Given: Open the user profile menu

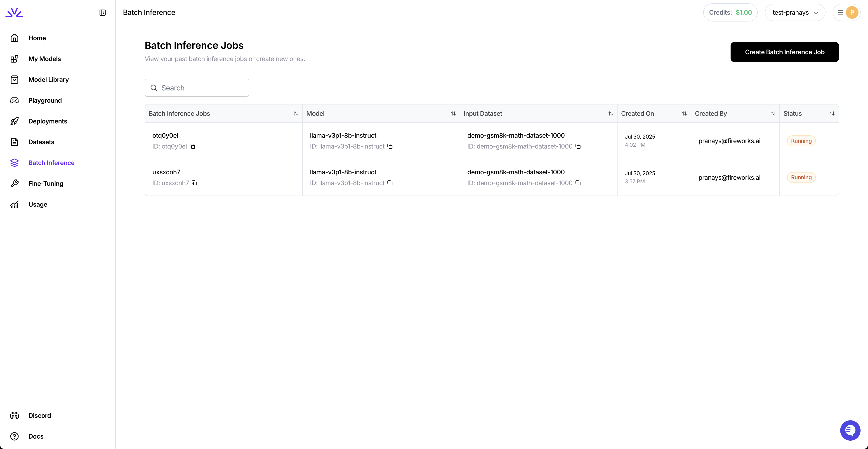Looking at the screenshot, I should 847,13.
